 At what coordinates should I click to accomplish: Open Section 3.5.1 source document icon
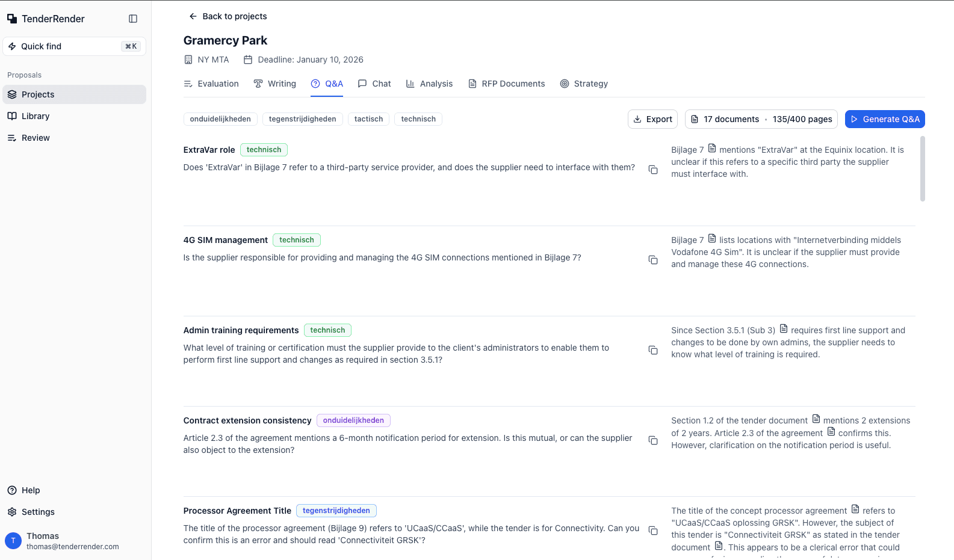784,329
